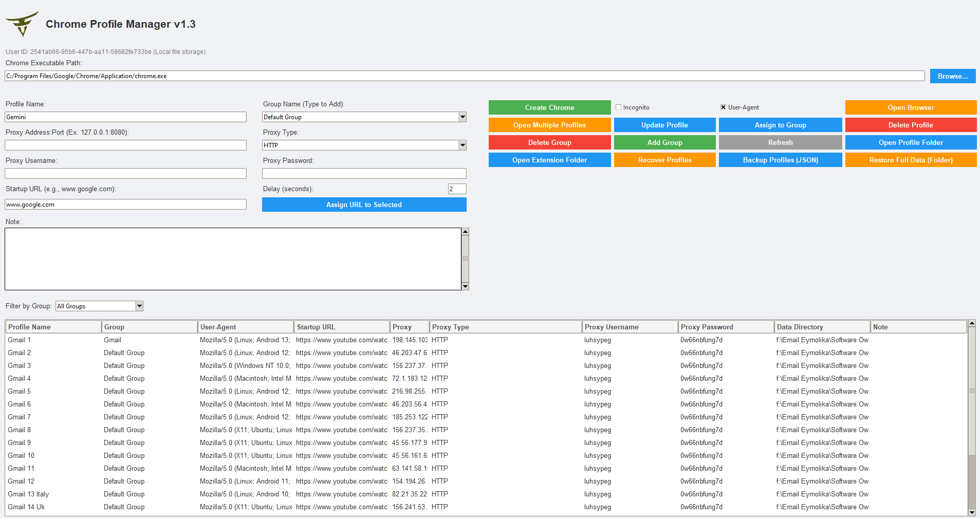Sort by the Startup URL column header
980x518 pixels.
[x=342, y=327]
